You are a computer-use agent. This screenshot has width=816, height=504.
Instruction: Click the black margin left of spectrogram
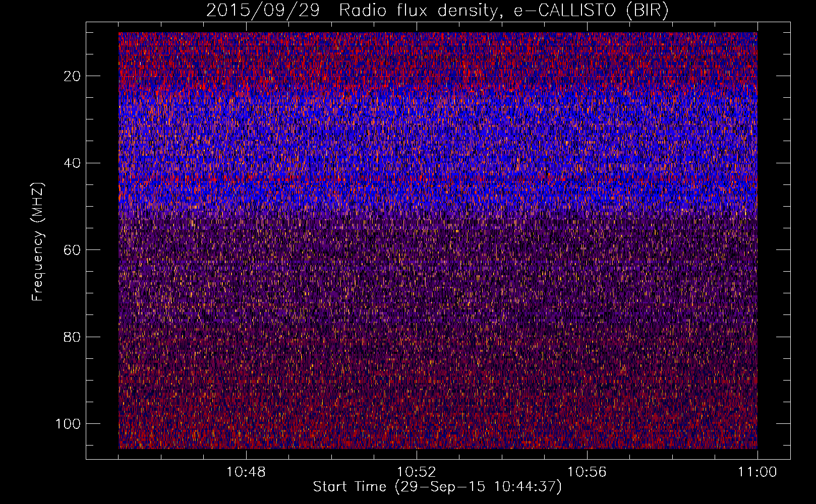[102, 240]
